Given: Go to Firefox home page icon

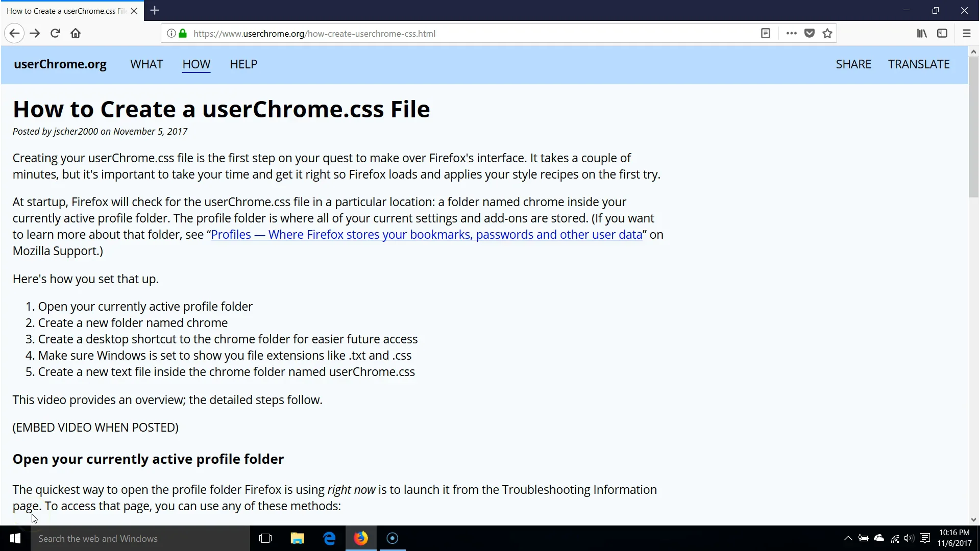Looking at the screenshot, I should point(76,34).
